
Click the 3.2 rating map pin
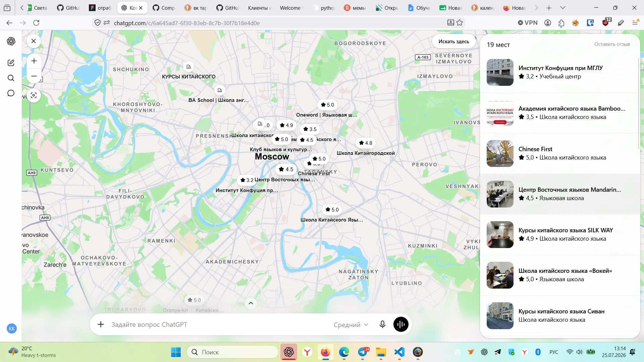coord(247,180)
